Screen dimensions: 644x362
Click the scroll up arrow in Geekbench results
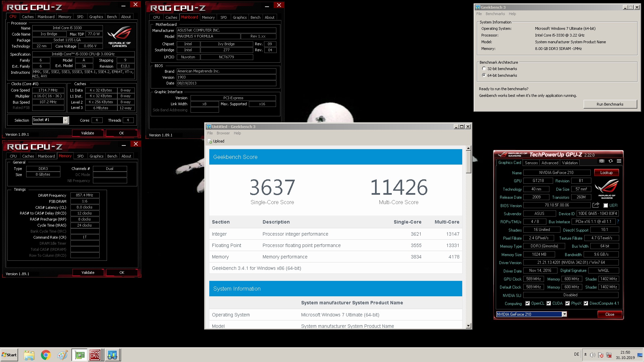pyautogui.click(x=469, y=148)
